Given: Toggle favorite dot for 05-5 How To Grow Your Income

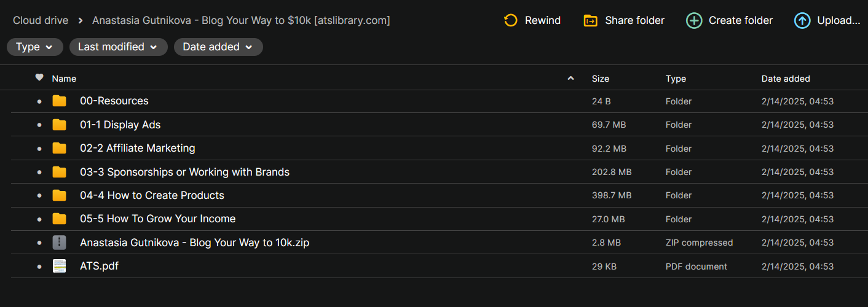Looking at the screenshot, I should [x=39, y=219].
